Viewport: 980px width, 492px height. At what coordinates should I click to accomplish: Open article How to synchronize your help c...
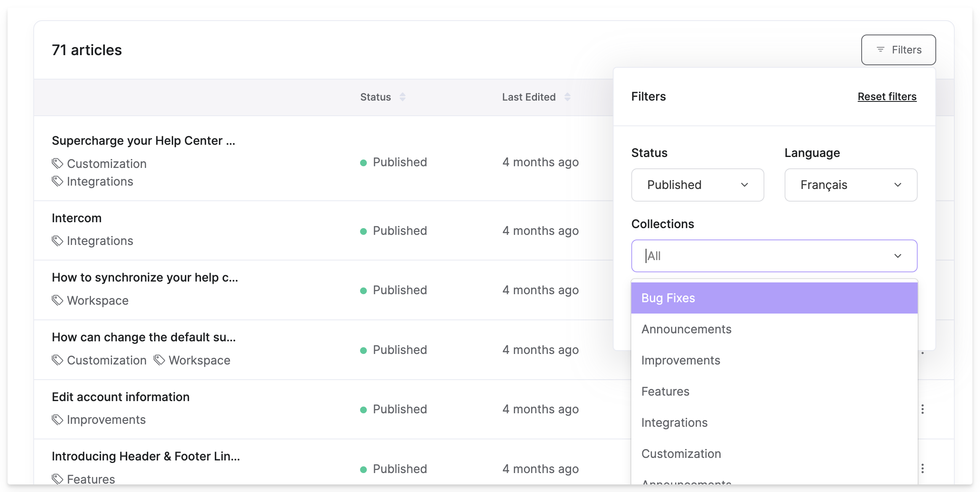point(145,277)
